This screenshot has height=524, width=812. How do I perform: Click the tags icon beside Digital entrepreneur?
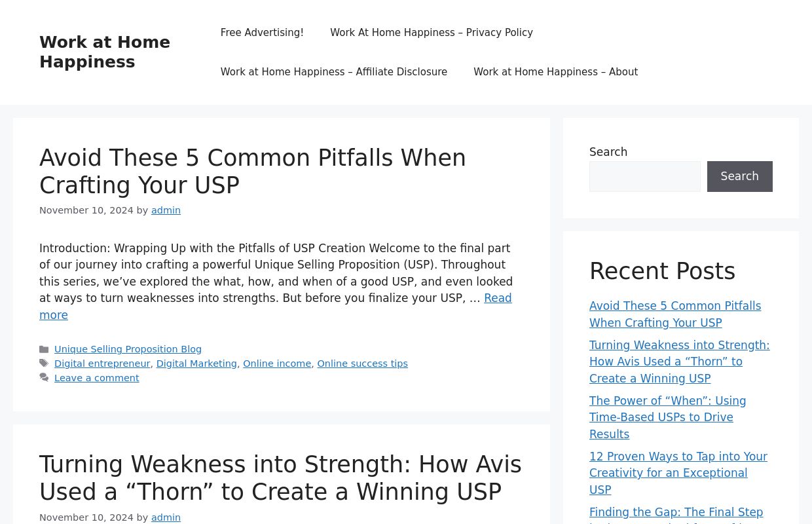[44, 364]
